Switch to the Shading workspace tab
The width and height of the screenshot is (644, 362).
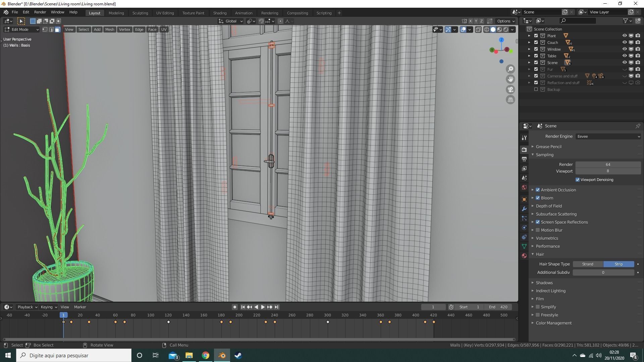[220, 13]
